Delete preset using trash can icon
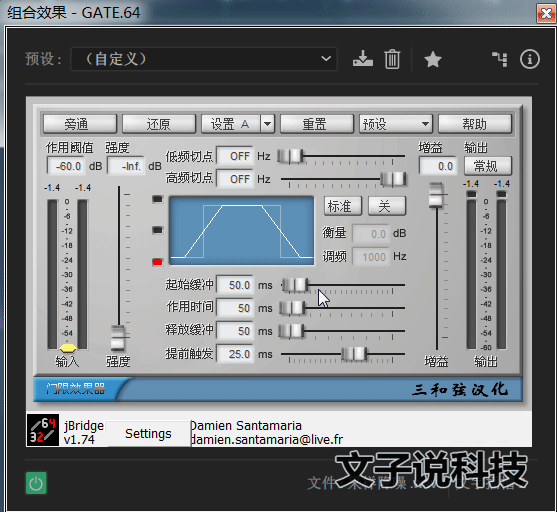Screen dimensions: 557x512 click(392, 59)
